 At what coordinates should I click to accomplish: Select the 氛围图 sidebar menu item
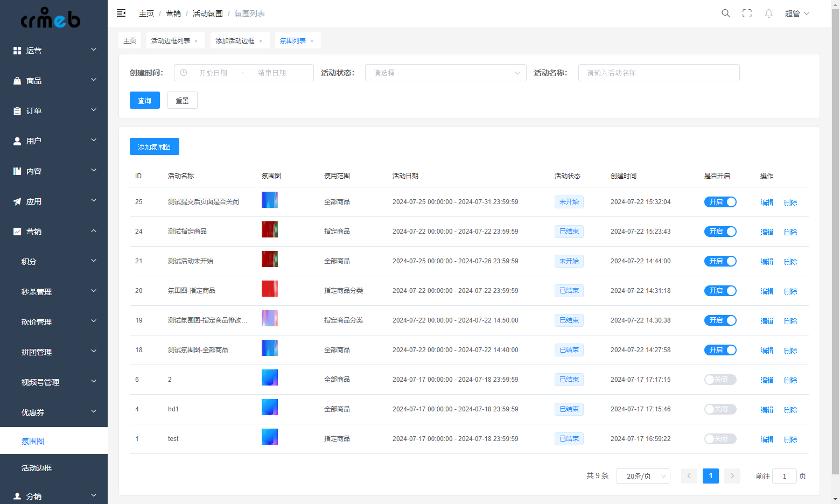pyautogui.click(x=54, y=440)
